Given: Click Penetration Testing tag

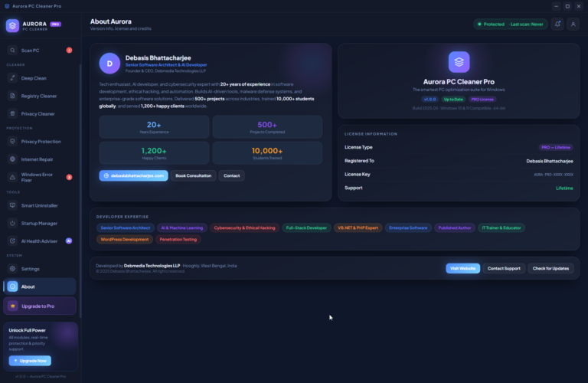Looking at the screenshot, I should (x=178, y=239).
